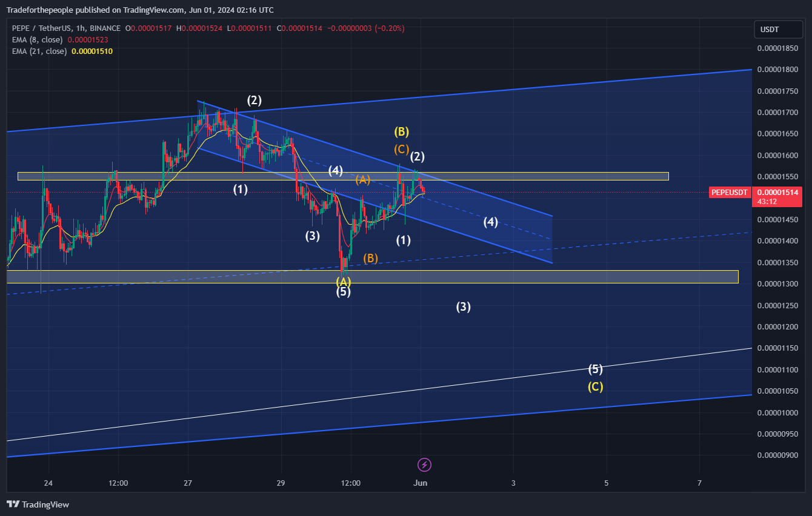Click the purple lightning event icon
This screenshot has width=812, height=516.
[425, 465]
